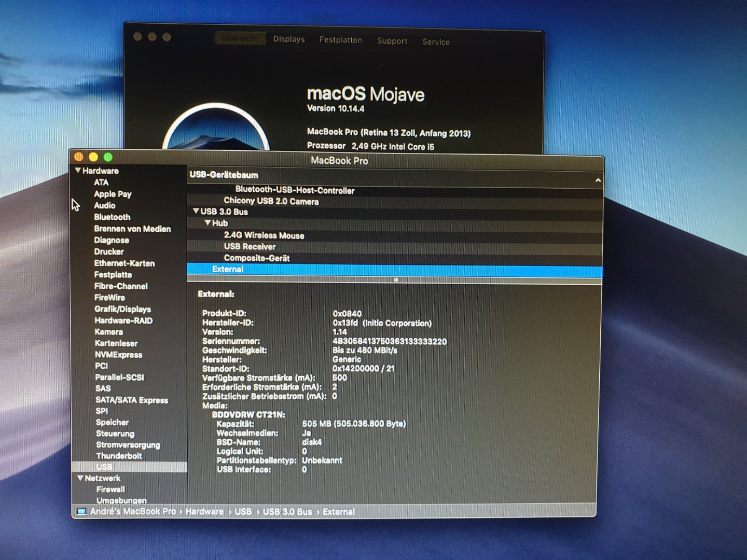This screenshot has height=560, width=747.
Task: Click the Seriennummer value 4B305841375036313333220
Action: [x=390, y=341]
